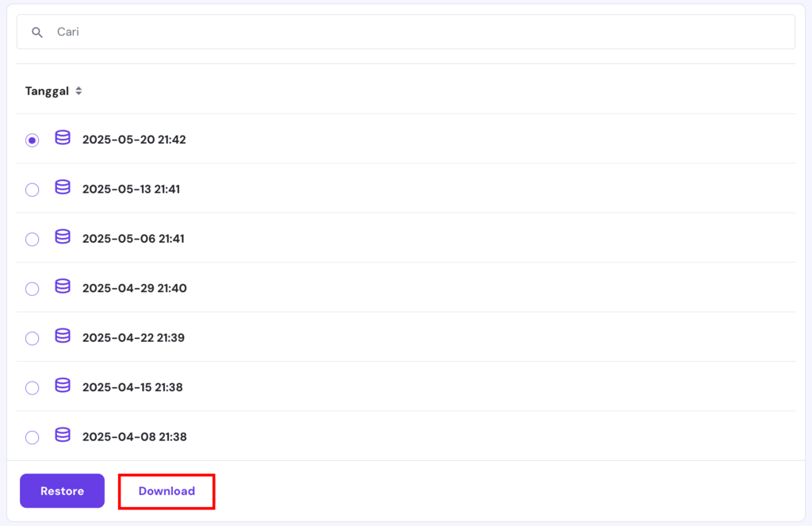812x526 pixels.
Task: Select the 2025-04-15 21:38 backup radio button
Action: point(32,388)
